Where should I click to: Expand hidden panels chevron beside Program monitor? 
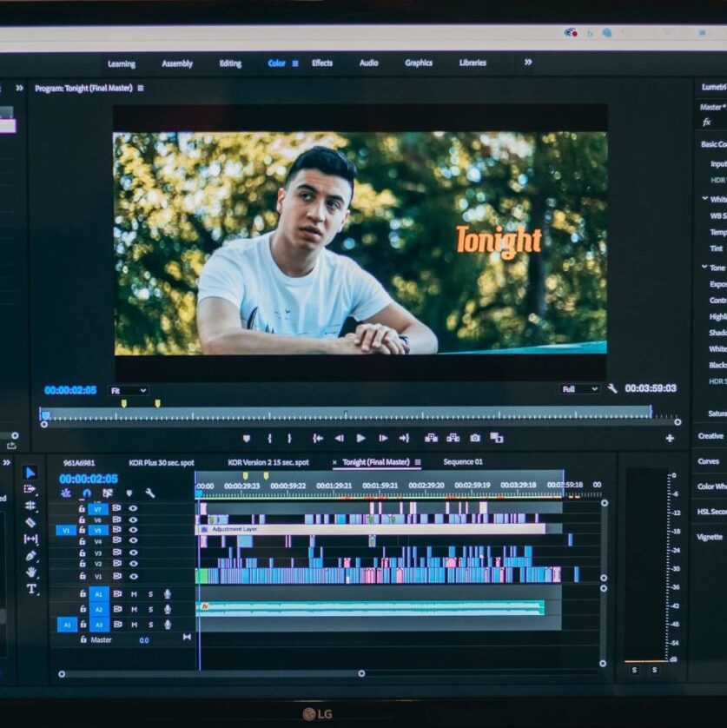[19, 88]
